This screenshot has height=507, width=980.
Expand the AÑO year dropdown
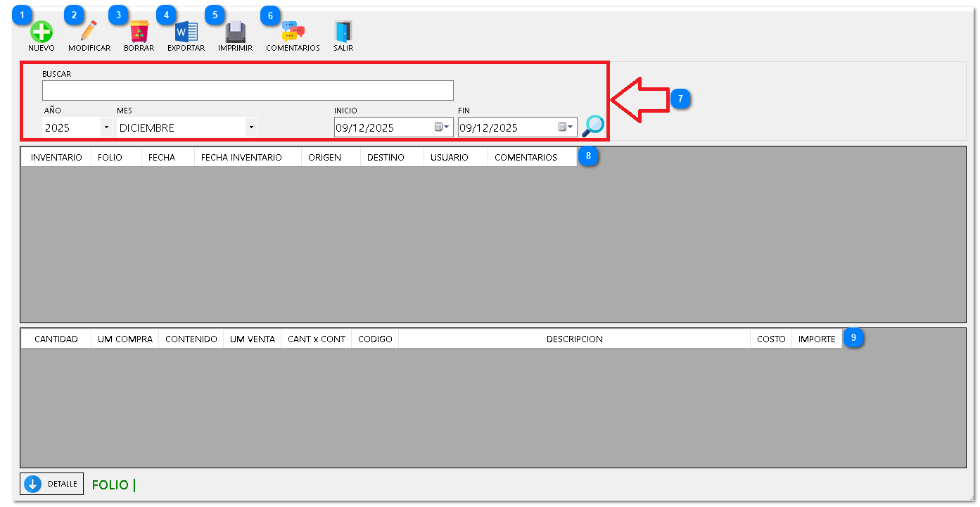(106, 127)
